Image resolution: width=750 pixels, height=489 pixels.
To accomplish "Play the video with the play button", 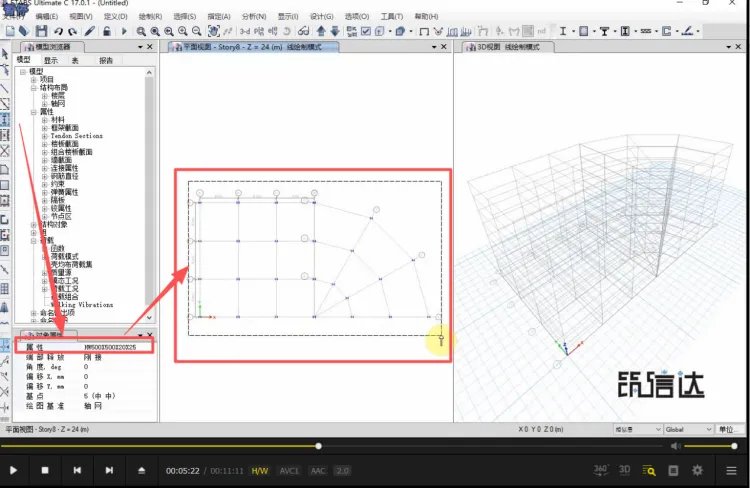I will click(13, 470).
